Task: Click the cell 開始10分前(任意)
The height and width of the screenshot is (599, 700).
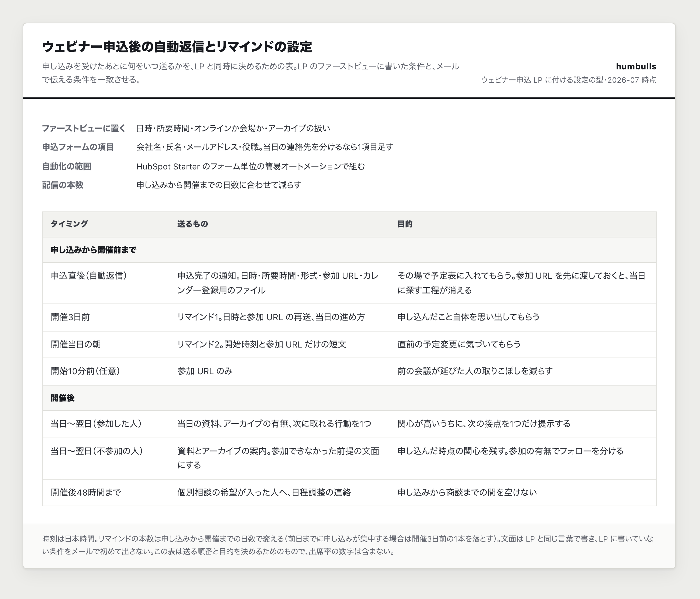Action: tap(105, 372)
